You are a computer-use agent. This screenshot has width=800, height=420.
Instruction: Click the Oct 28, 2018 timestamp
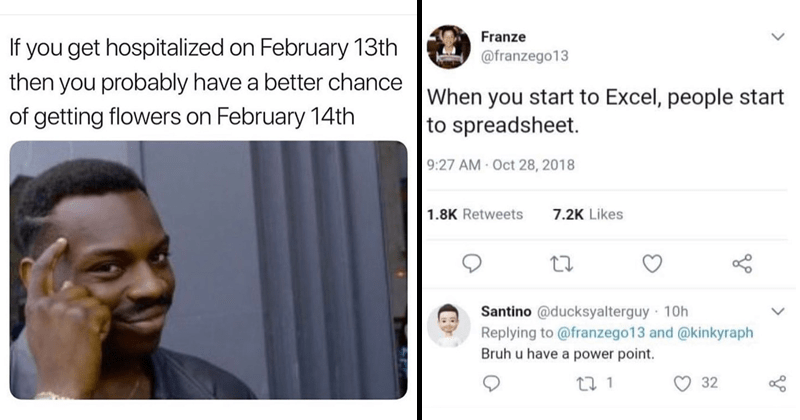(x=533, y=165)
